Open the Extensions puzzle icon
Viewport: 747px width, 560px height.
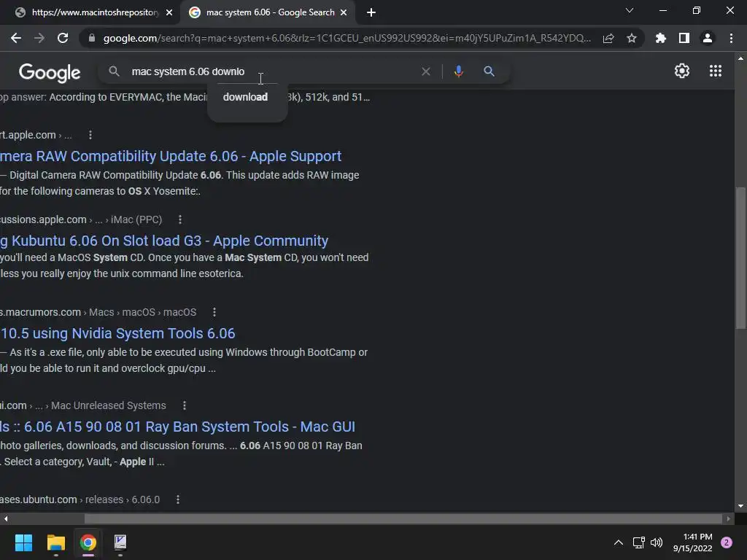coord(660,38)
